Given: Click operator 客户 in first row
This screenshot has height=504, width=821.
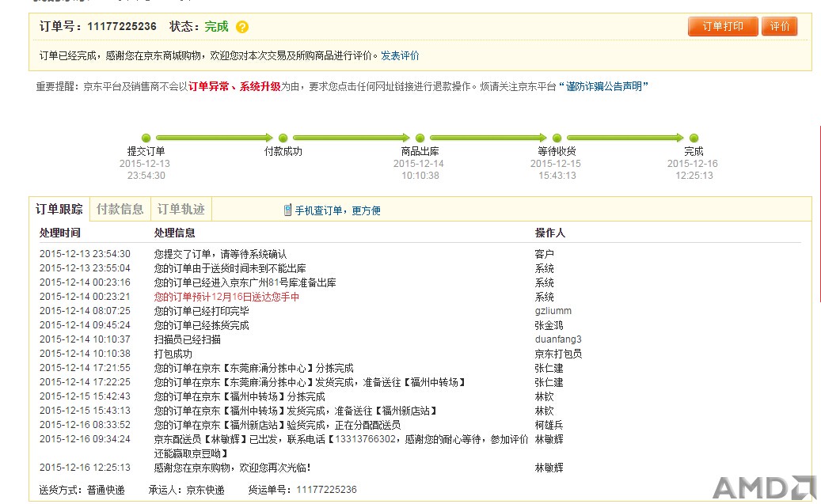Looking at the screenshot, I should (544, 254).
